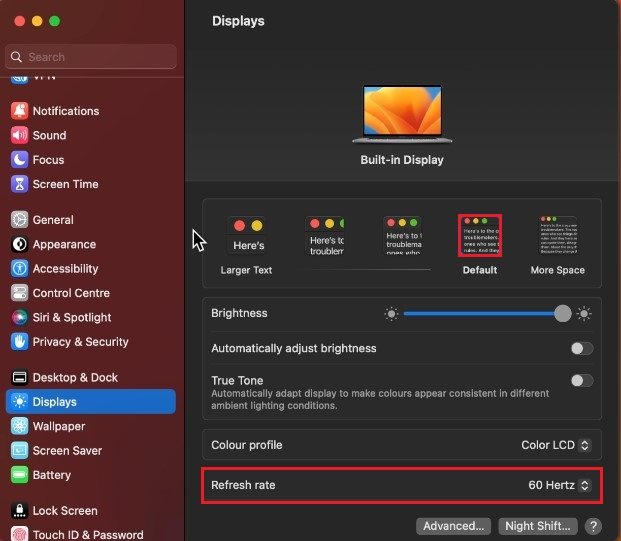
Task: Open the Night Shift... settings button
Action: [538, 526]
